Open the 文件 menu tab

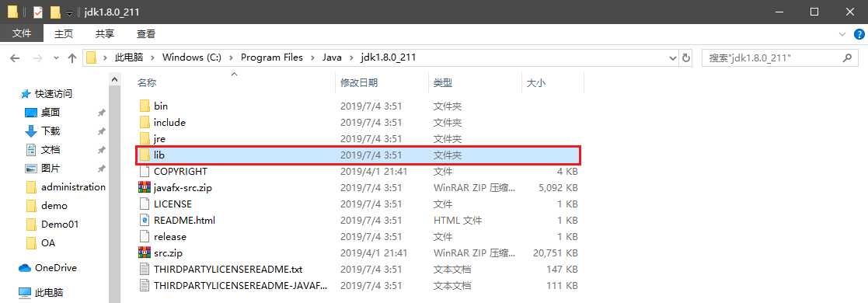click(x=22, y=33)
